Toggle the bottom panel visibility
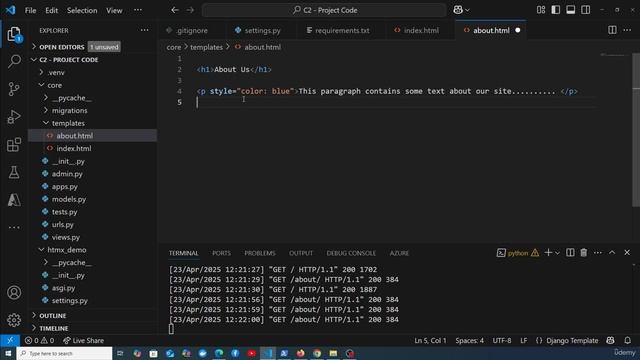 pos(571,10)
